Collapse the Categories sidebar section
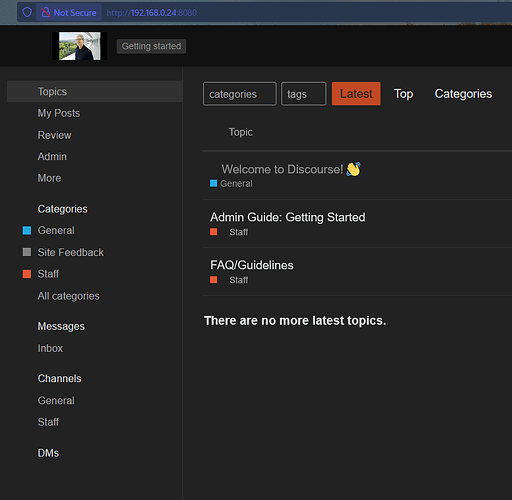 click(x=62, y=209)
